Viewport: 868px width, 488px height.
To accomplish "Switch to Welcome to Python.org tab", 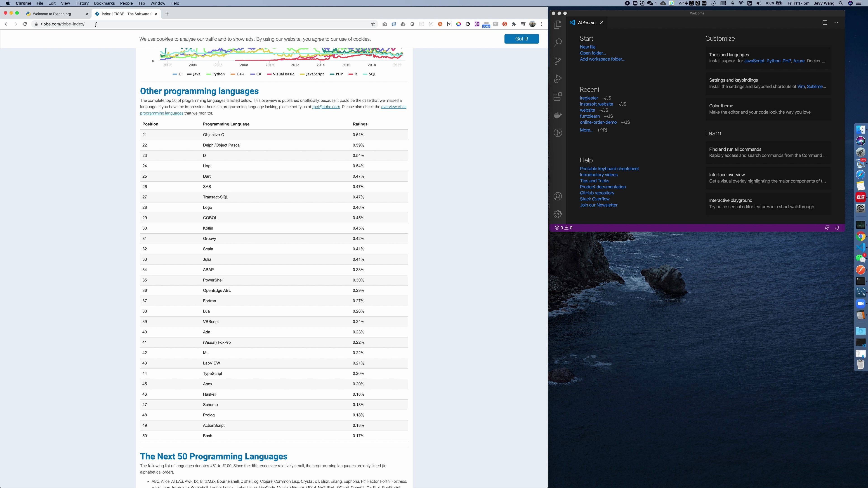I will [x=52, y=14].
